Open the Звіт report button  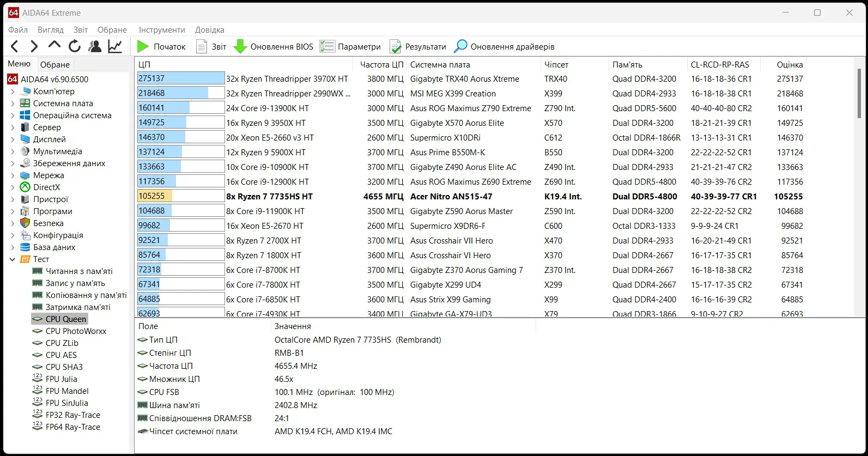click(211, 47)
